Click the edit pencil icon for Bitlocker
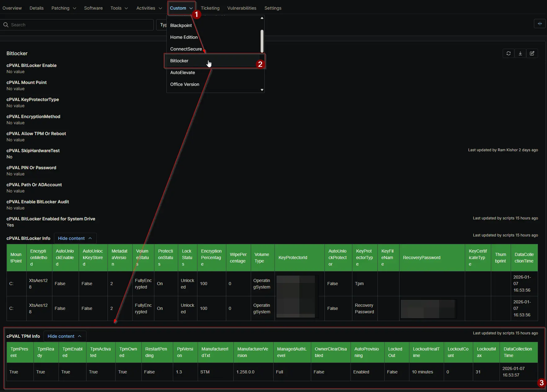The width and height of the screenshot is (547, 392). click(x=532, y=53)
